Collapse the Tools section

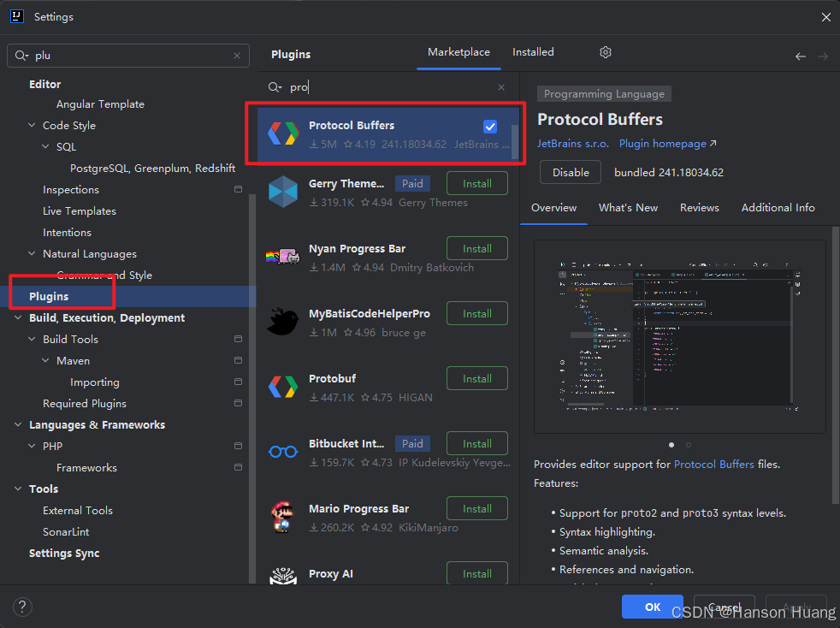(18, 489)
